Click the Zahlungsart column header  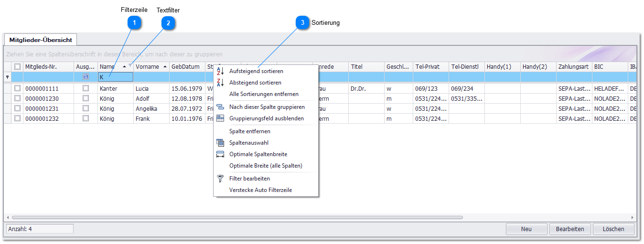tap(573, 67)
